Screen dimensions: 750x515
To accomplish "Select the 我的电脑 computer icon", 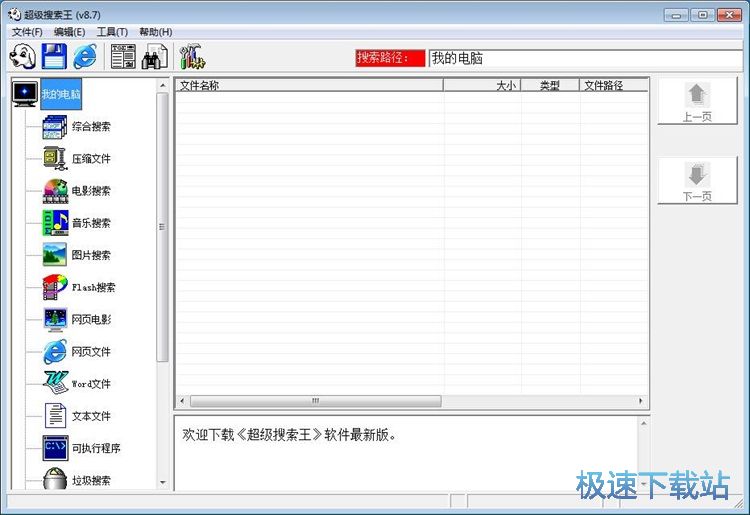I will coord(25,94).
